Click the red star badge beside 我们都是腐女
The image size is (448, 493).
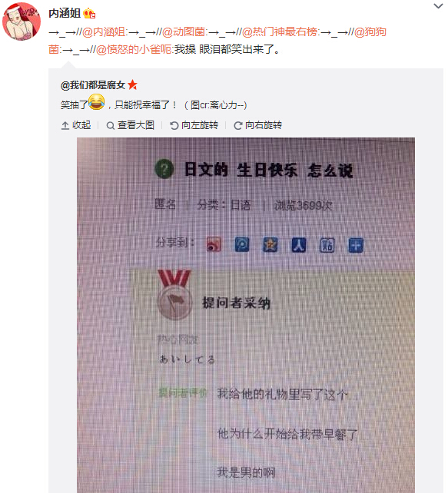(132, 84)
